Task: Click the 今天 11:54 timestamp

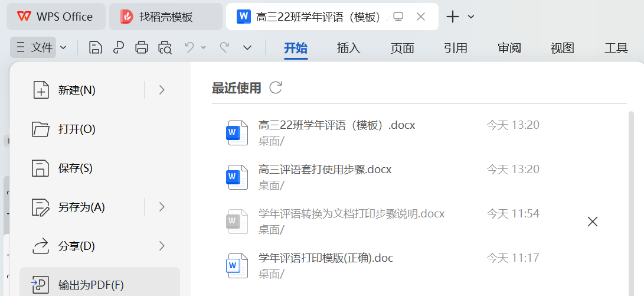Action: 513,214
